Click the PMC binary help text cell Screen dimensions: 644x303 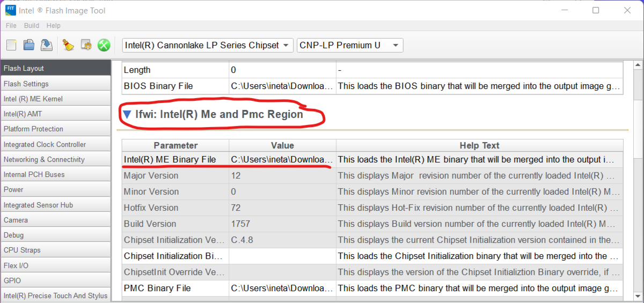tap(479, 288)
